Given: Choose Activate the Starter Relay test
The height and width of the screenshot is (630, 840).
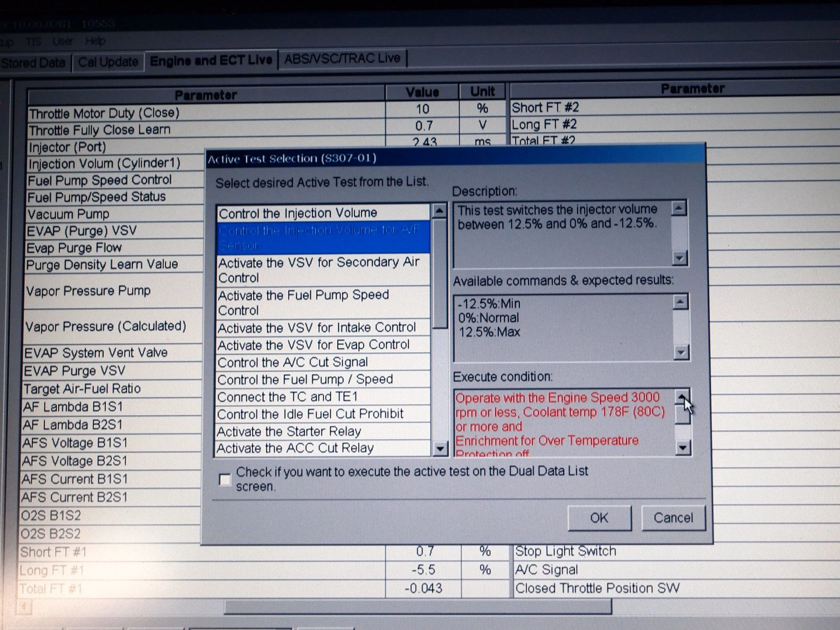Looking at the screenshot, I should coord(323,431).
